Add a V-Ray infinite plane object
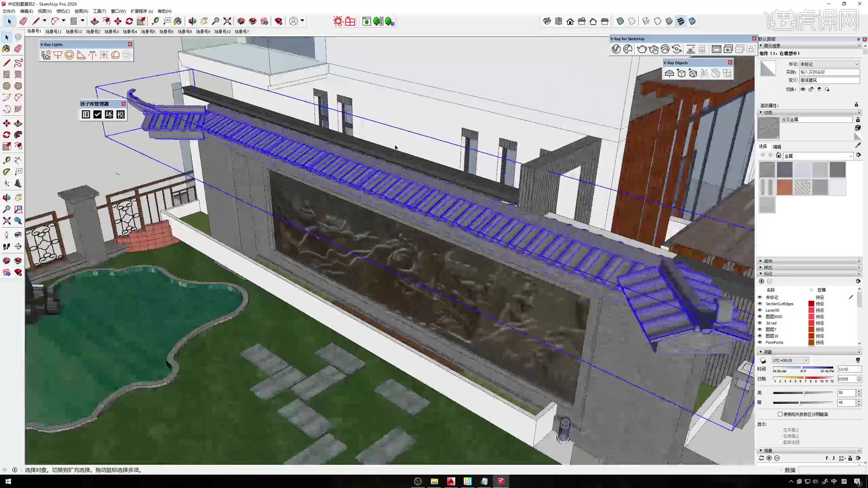Image resolution: width=868 pixels, height=488 pixels. click(670, 73)
